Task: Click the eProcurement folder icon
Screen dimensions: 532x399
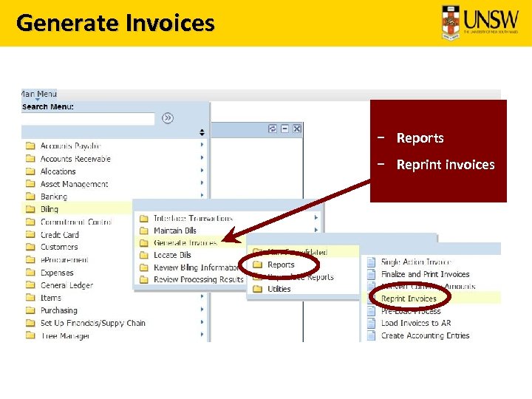Action: tap(30, 260)
